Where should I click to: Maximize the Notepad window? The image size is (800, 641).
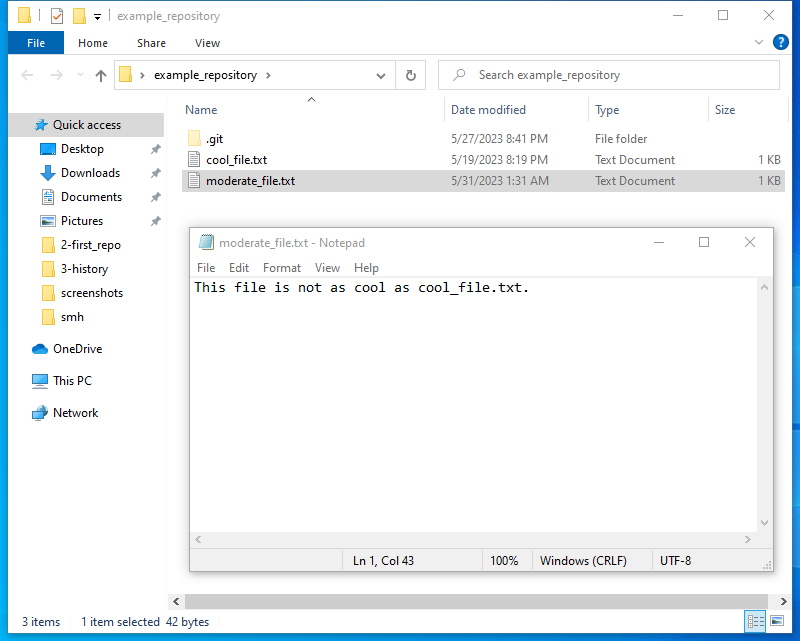click(x=704, y=242)
